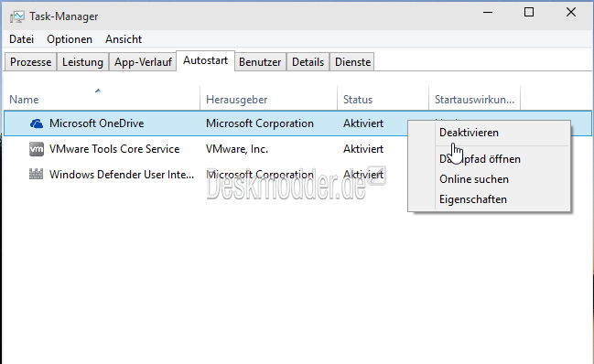This screenshot has width=594, height=364.
Task: Select the Windows Defender User Inte... entry
Action: pyautogui.click(x=122, y=175)
